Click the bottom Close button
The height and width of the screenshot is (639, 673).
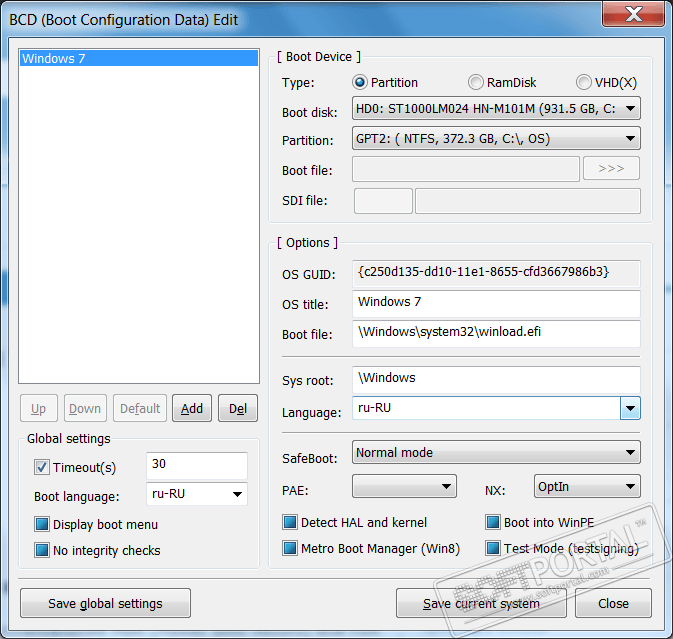pyautogui.click(x=613, y=603)
